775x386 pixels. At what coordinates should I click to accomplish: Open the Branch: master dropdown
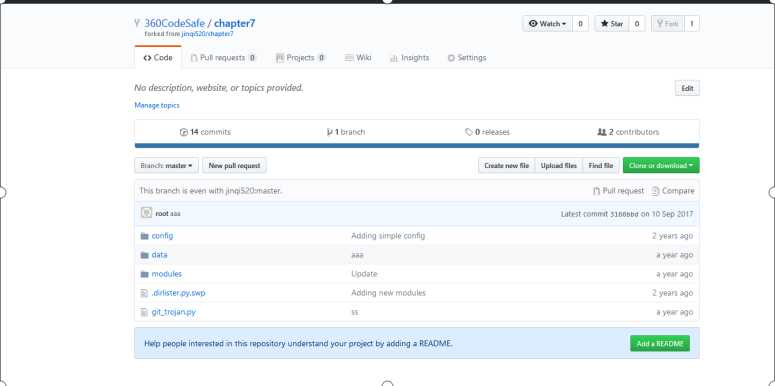tap(167, 166)
